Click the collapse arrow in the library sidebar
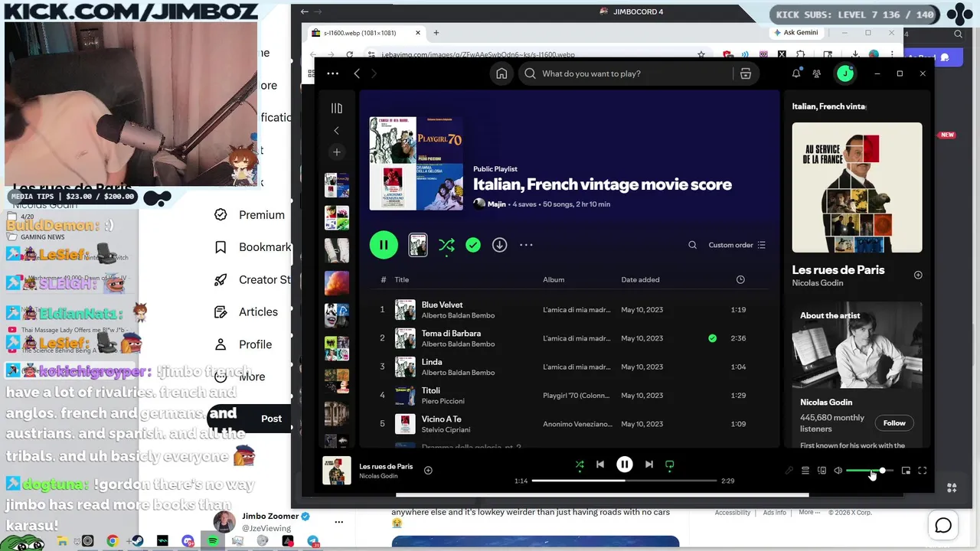Viewport: 980px width, 551px height. pyautogui.click(x=336, y=131)
